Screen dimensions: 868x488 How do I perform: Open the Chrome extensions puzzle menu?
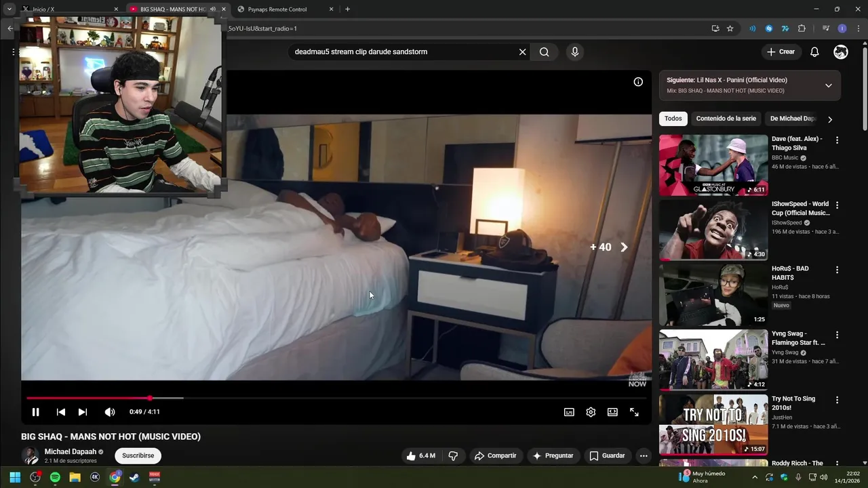802,28
